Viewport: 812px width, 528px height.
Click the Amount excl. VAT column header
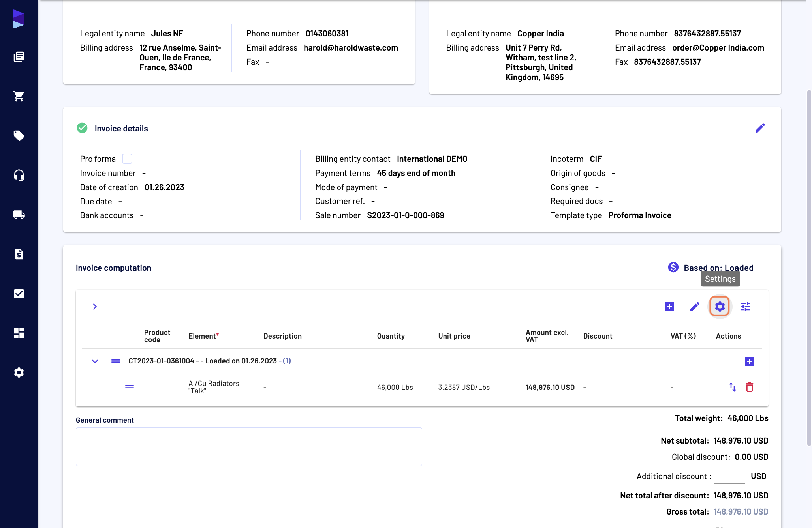pos(547,336)
